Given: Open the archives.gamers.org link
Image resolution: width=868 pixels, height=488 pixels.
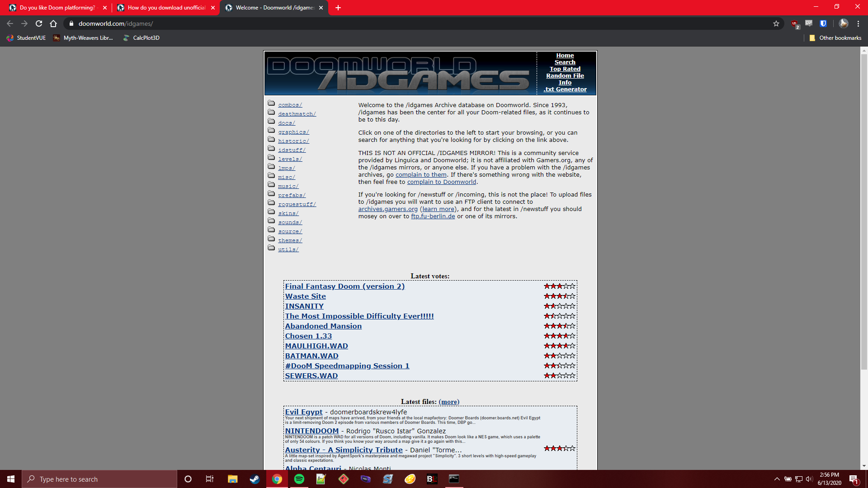Looking at the screenshot, I should click(x=388, y=209).
